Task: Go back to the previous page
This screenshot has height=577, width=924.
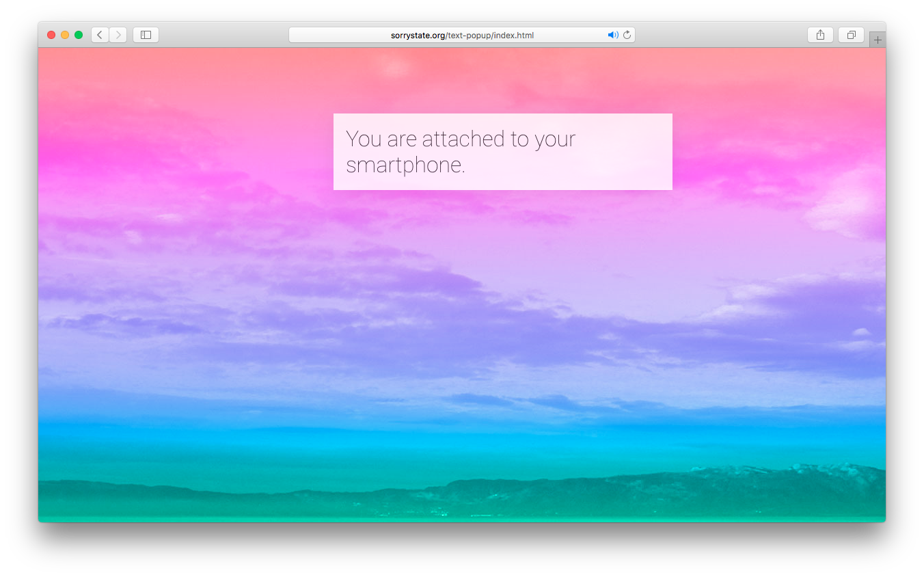Action: click(100, 35)
